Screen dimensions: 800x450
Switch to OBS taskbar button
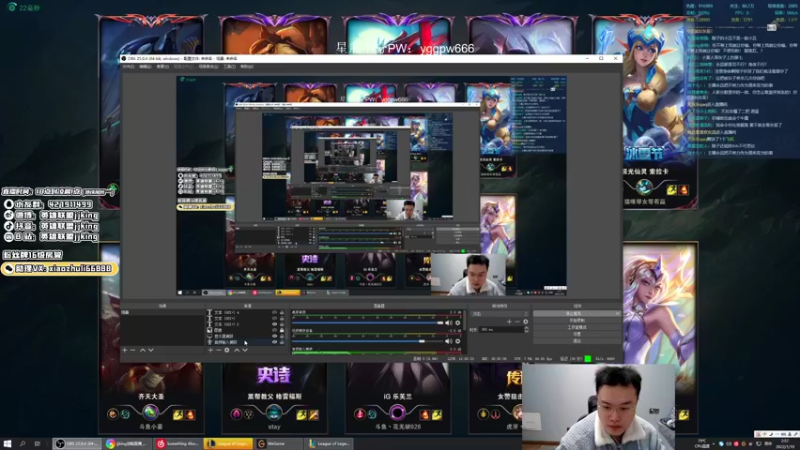[77, 444]
